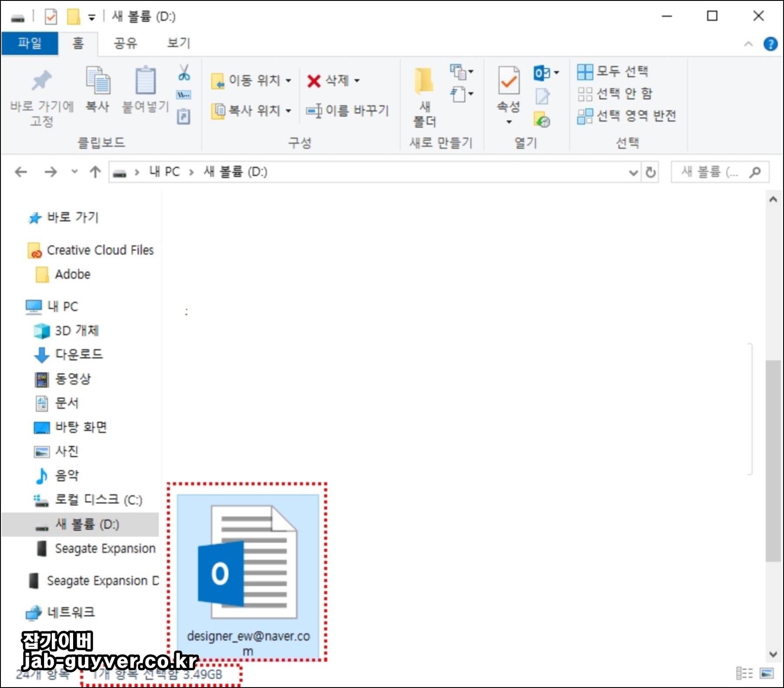Click Select all (모두 선택)
Screen dimensions: 784x688
pyautogui.click(x=613, y=71)
